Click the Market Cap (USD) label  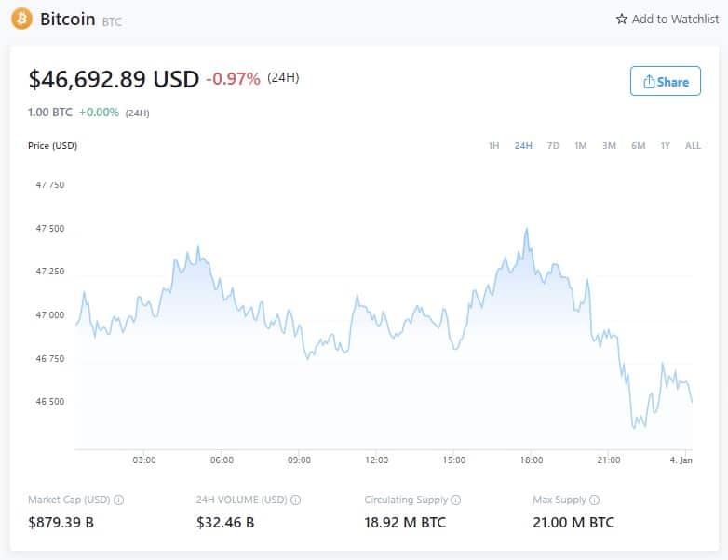(x=69, y=500)
